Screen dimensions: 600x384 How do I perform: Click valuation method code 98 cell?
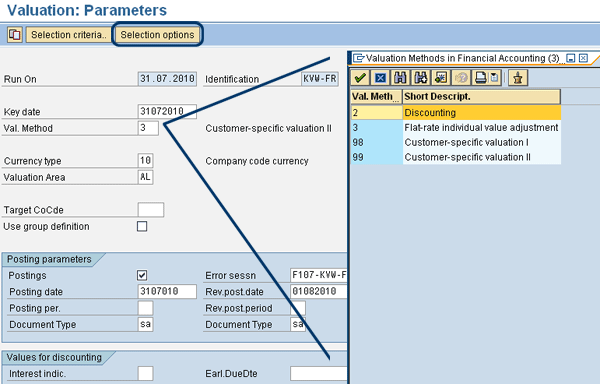coord(377,142)
